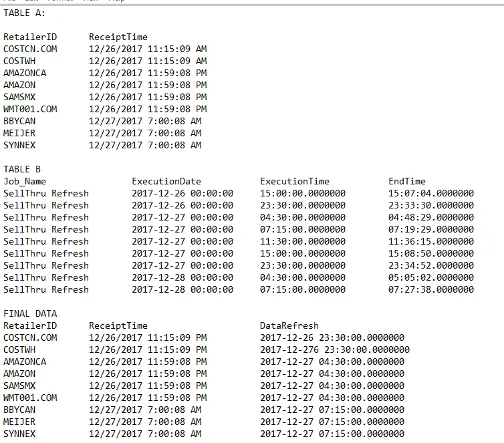This screenshot has height=443, width=504.
Task: Click the DataRefresh column header
Action: click(x=289, y=326)
